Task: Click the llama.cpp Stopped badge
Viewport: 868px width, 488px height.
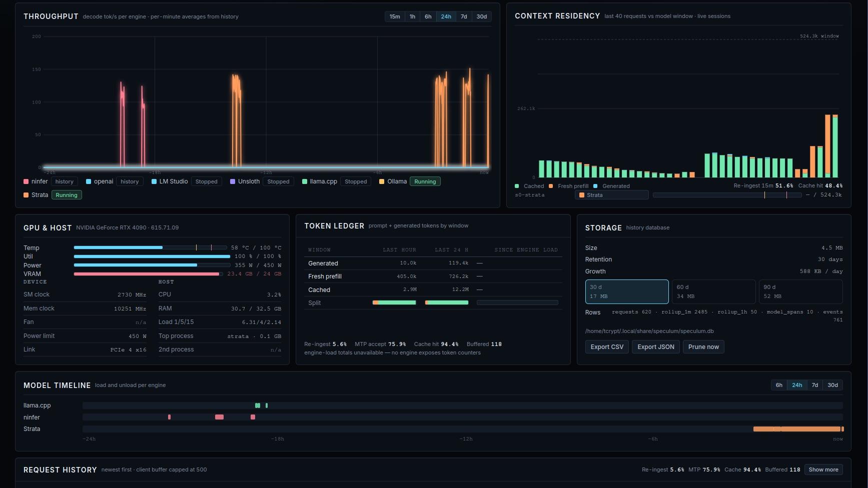Action: pyautogui.click(x=356, y=181)
